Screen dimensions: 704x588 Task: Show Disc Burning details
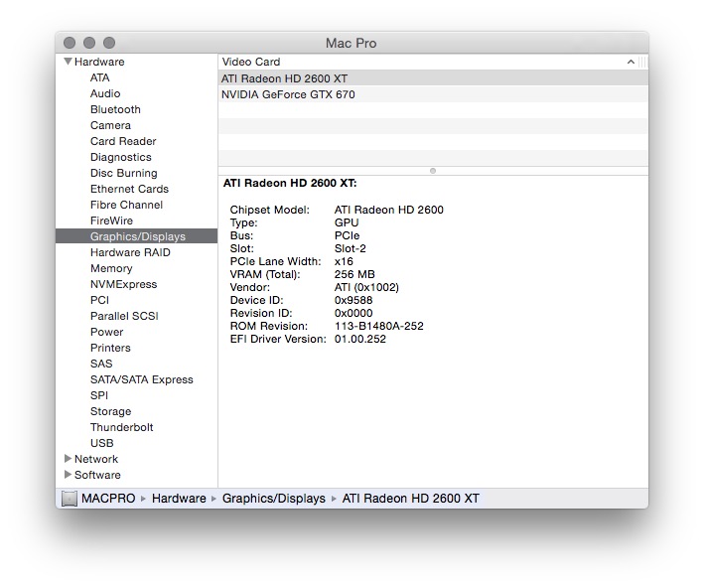click(x=123, y=173)
